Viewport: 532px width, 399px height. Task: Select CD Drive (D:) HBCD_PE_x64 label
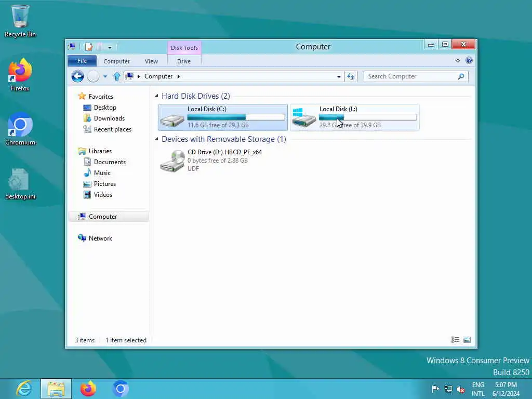tap(224, 152)
